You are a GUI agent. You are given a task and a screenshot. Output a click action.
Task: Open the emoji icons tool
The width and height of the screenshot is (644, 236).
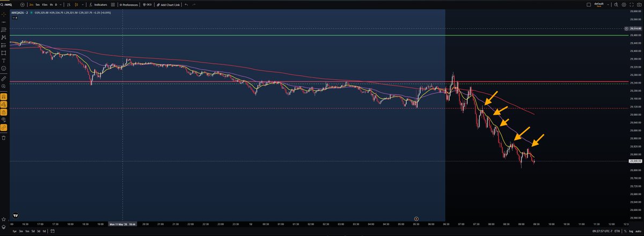4,69
